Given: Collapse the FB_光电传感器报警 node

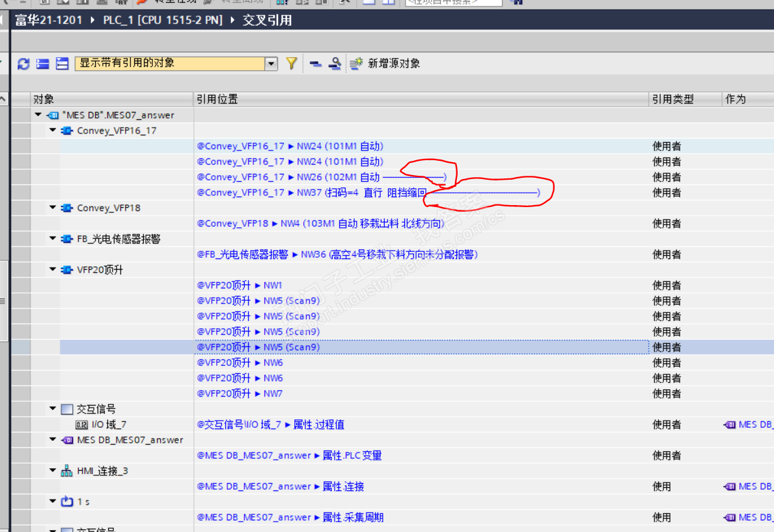Looking at the screenshot, I should pos(53,238).
